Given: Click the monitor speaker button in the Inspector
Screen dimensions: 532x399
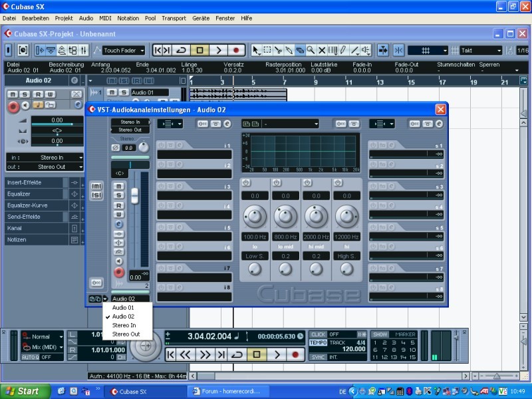Looking at the screenshot, I should click(x=25, y=106).
